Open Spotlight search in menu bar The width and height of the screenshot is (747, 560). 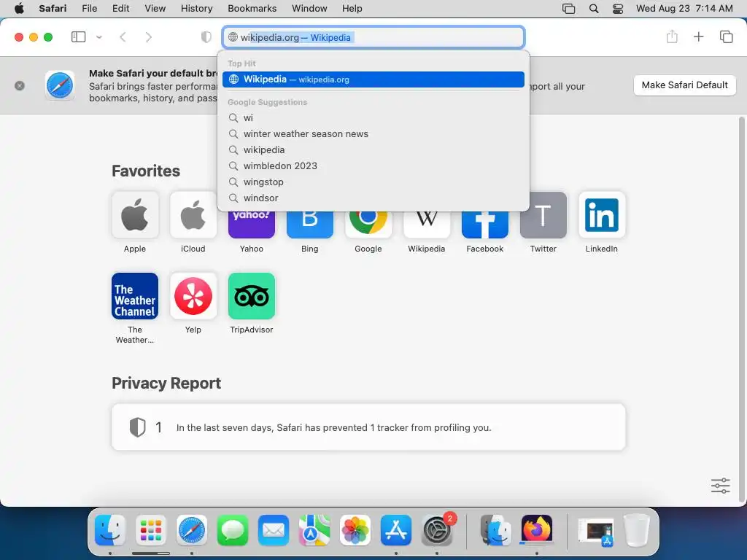[594, 8]
